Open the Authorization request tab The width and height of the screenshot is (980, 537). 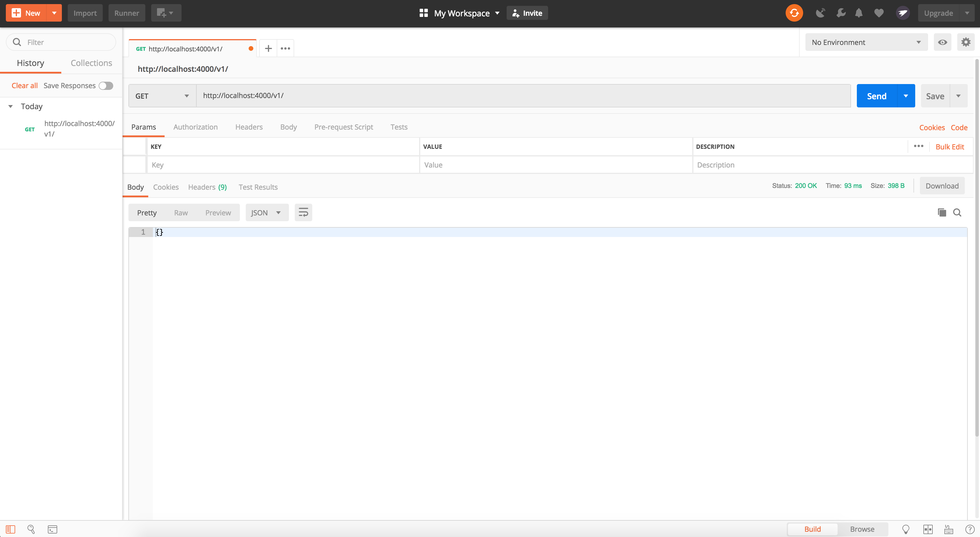196,127
